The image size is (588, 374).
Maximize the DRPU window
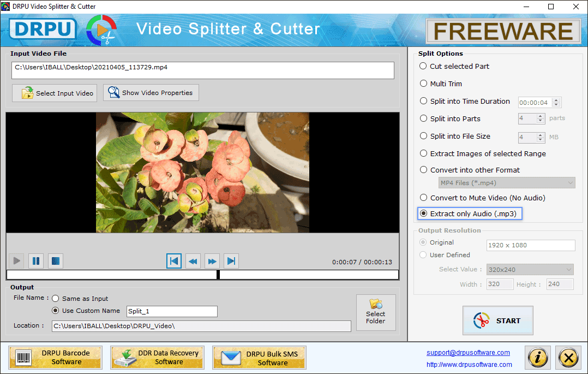tap(551, 7)
